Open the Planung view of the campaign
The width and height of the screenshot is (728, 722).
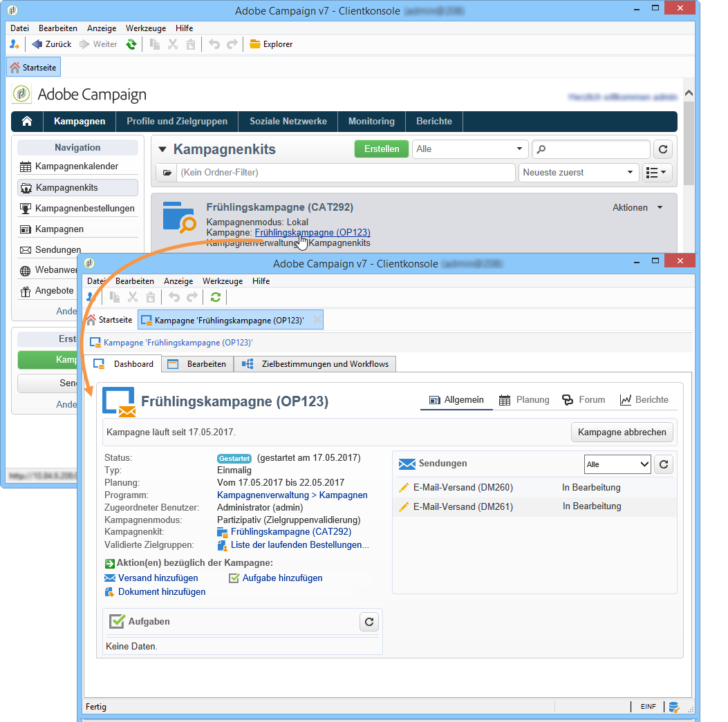(524, 400)
